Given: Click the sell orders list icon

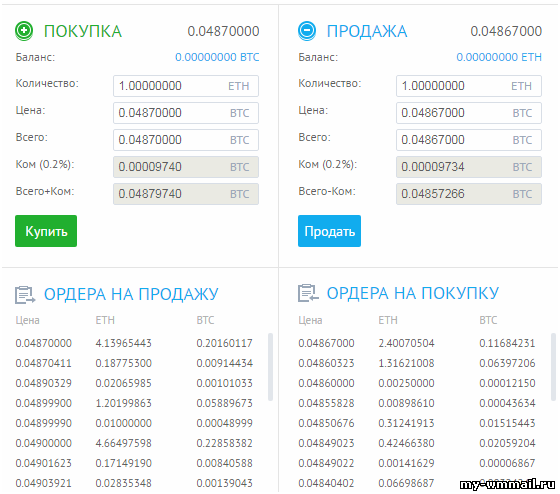Looking at the screenshot, I should (x=25, y=295).
